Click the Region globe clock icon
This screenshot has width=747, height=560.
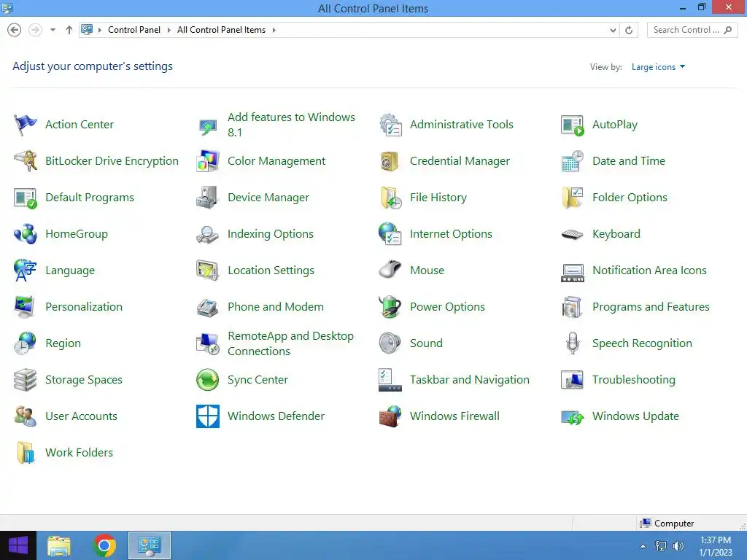pyautogui.click(x=26, y=343)
